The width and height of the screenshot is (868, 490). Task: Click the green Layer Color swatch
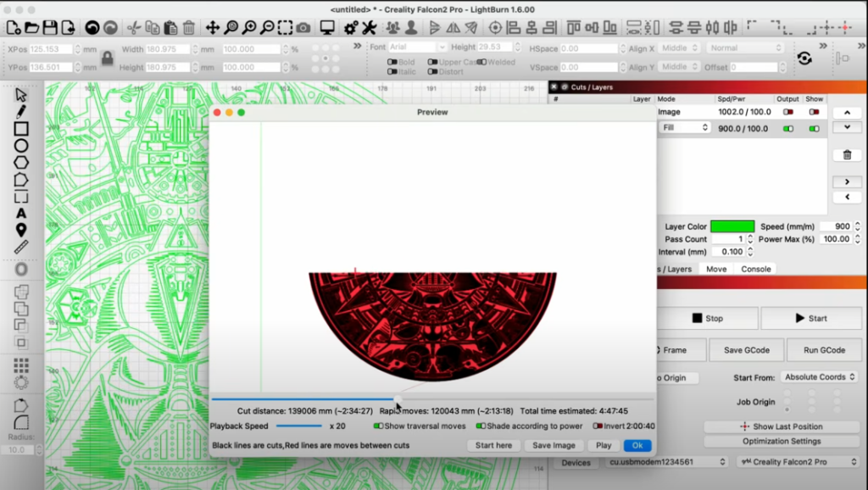point(732,226)
